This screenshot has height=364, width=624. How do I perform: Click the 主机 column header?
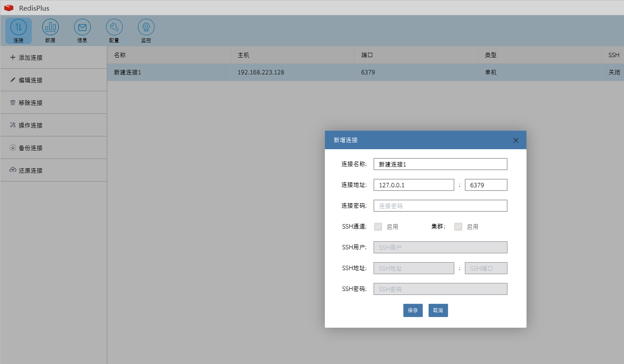click(292, 55)
